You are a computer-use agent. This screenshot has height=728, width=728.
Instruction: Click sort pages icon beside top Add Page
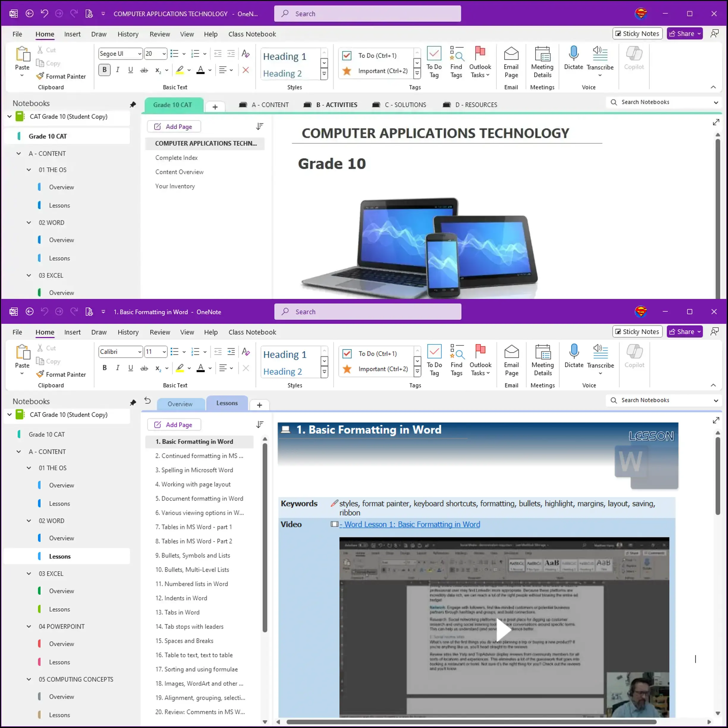(260, 127)
